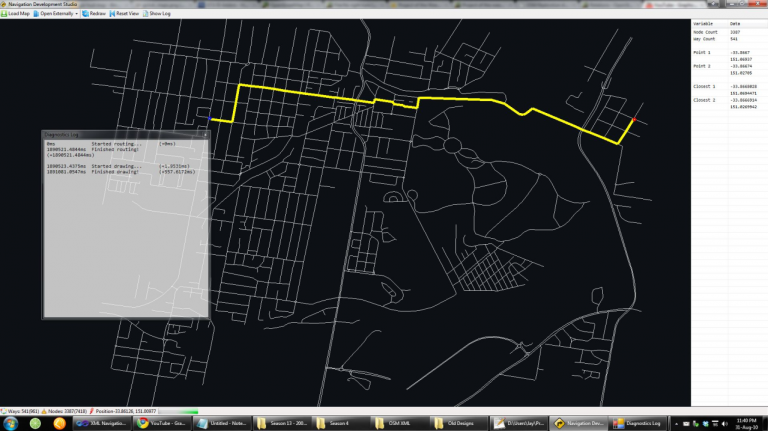Click the volume speaker tray icon
The width and height of the screenshot is (768, 431).
[724, 424]
